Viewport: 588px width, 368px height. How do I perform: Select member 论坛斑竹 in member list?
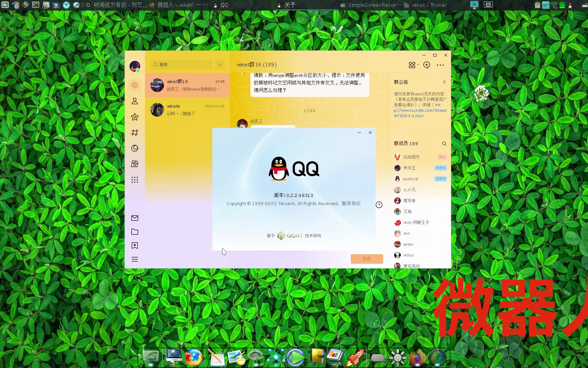[420, 157]
